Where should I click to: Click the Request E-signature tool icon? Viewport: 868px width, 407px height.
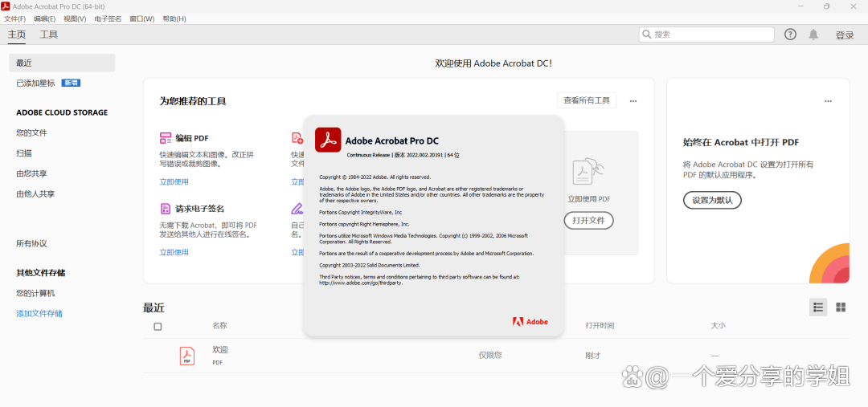(166, 209)
